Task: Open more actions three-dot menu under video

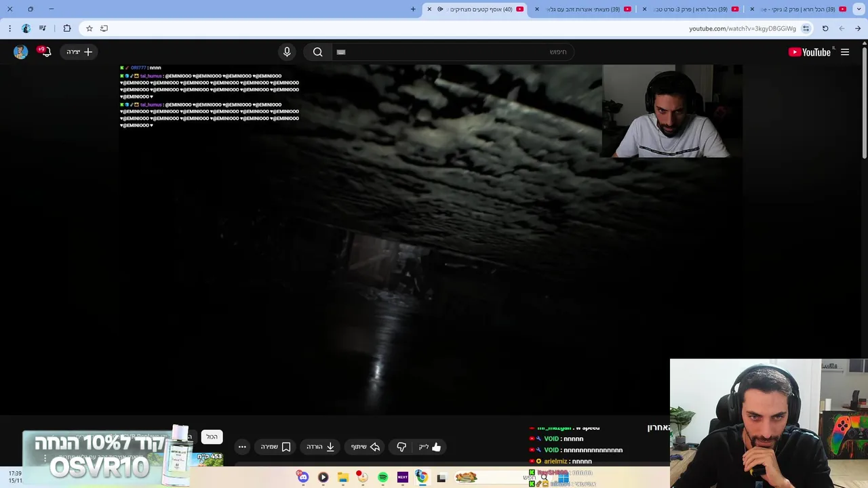Action: [242, 447]
